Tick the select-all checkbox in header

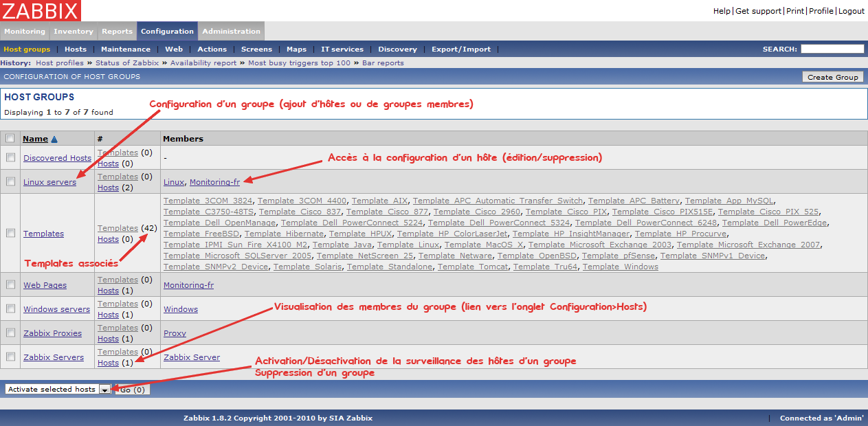tap(10, 138)
